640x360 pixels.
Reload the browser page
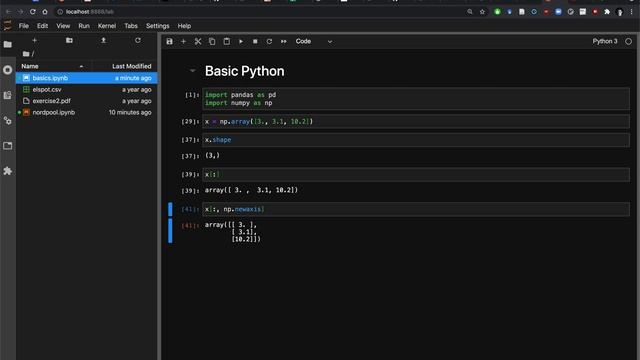point(33,12)
